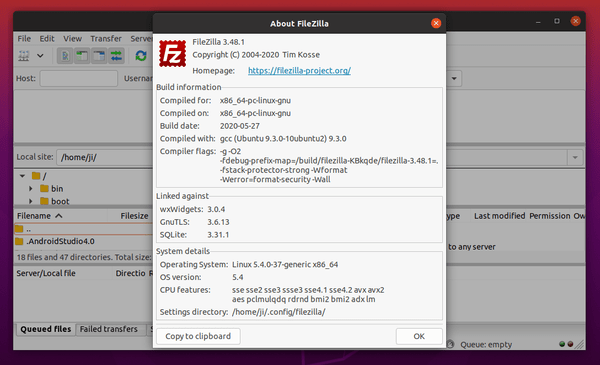This screenshot has height=365, width=600.
Task: Sort by Last modified column in remote pane
Action: [x=499, y=216]
